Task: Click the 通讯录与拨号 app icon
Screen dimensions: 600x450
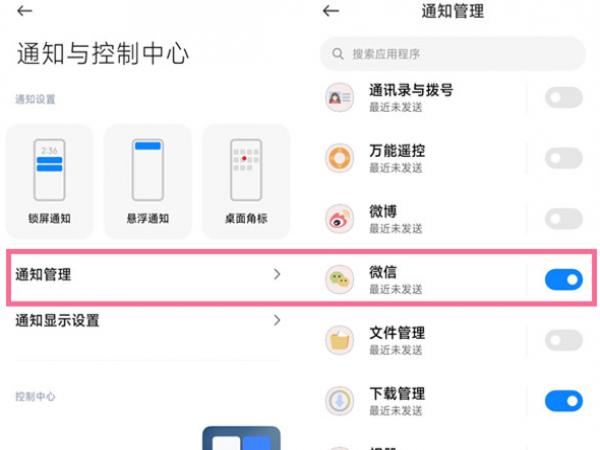Action: [339, 98]
